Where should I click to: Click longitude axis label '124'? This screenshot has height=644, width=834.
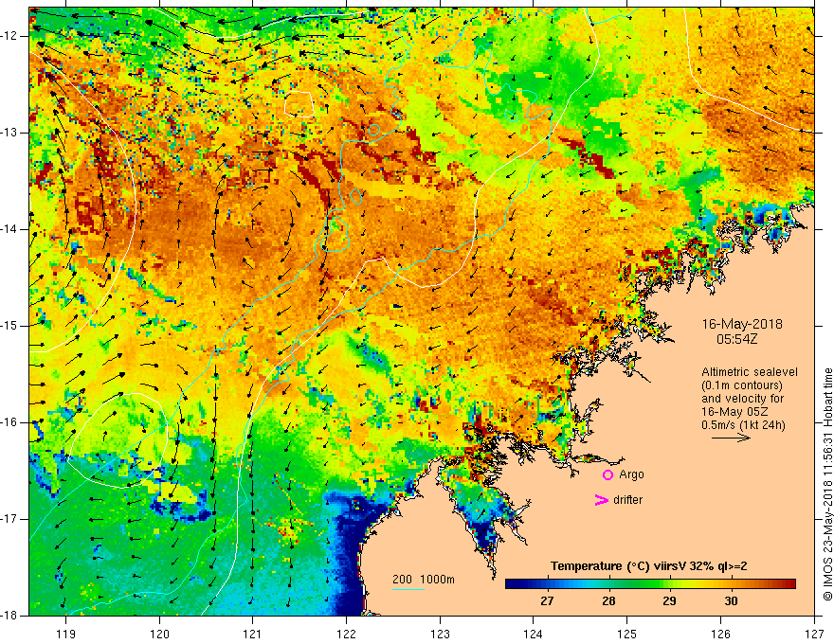point(534,634)
